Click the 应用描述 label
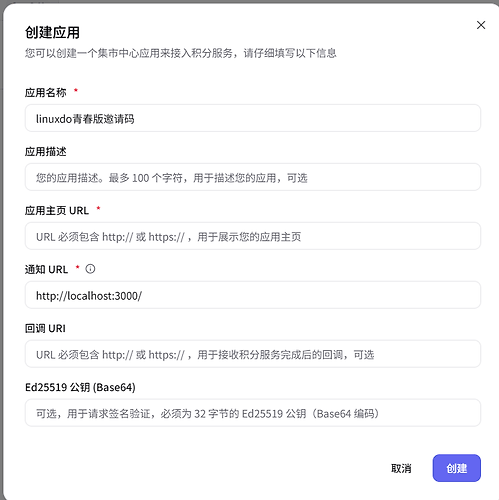 [x=46, y=152]
